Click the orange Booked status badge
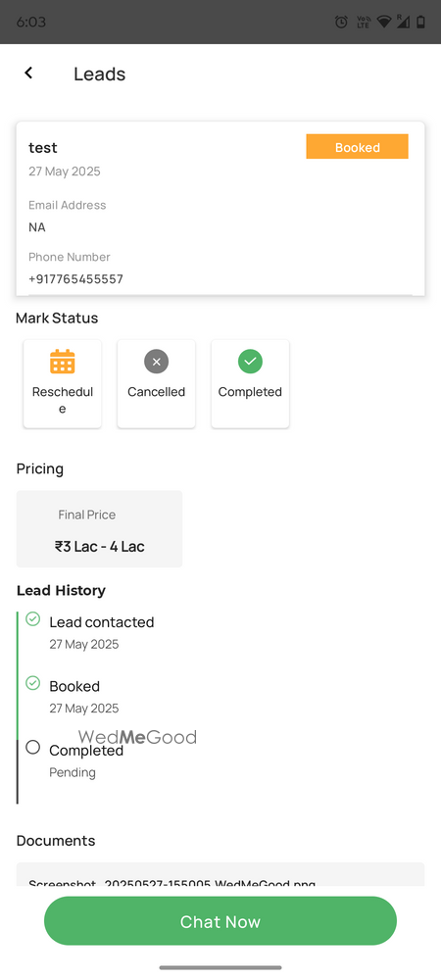 (358, 147)
